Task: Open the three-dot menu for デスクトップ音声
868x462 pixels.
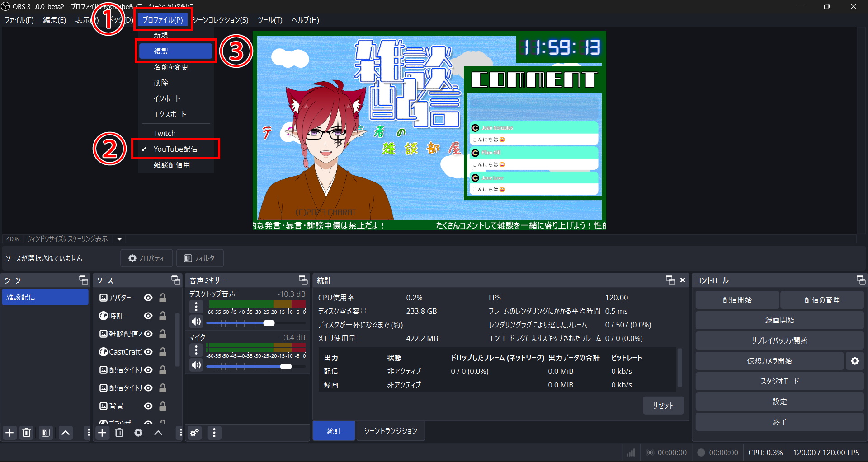Action: [196, 307]
